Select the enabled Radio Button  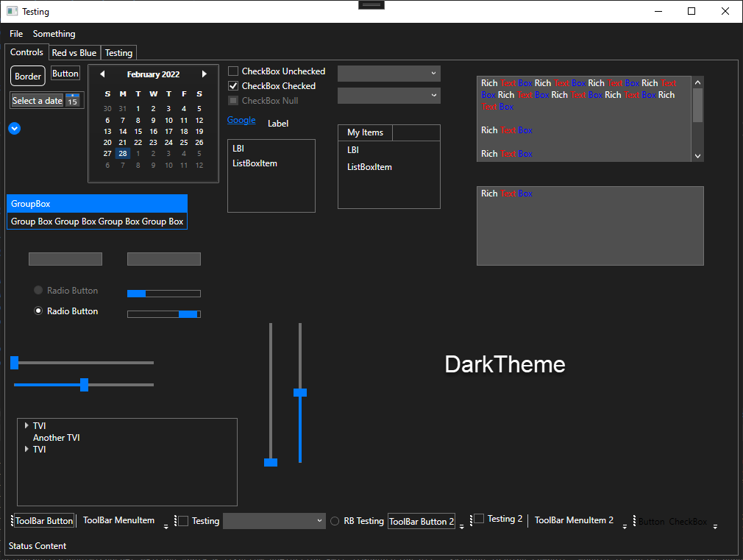click(38, 311)
